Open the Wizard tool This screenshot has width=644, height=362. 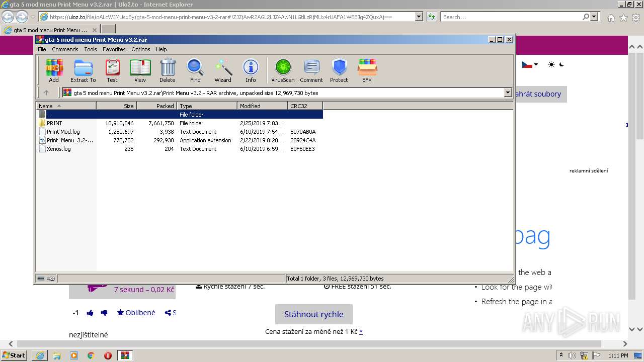tap(223, 70)
